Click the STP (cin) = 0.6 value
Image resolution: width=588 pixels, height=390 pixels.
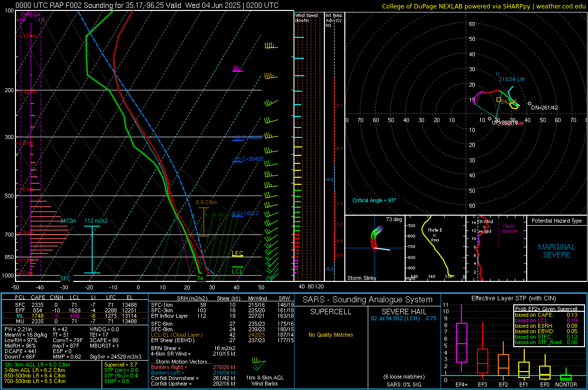(x=121, y=370)
